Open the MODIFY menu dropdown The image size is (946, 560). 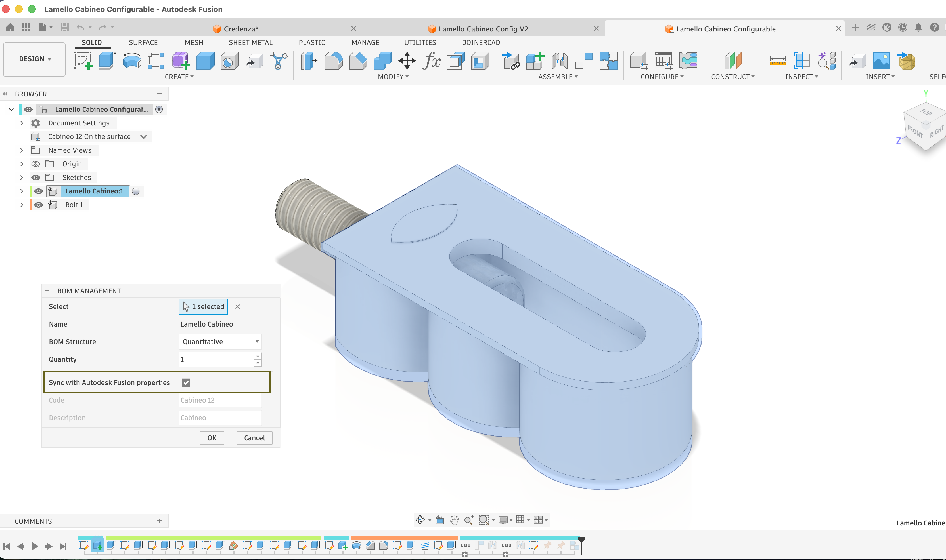coord(393,77)
